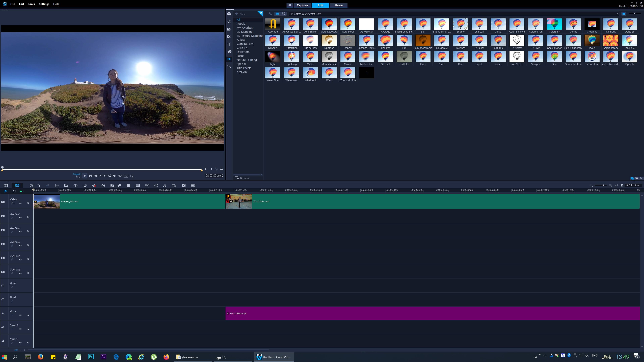Switch to Storyboard View icon
Image resolution: width=644 pixels, height=362 pixels.
6,185
